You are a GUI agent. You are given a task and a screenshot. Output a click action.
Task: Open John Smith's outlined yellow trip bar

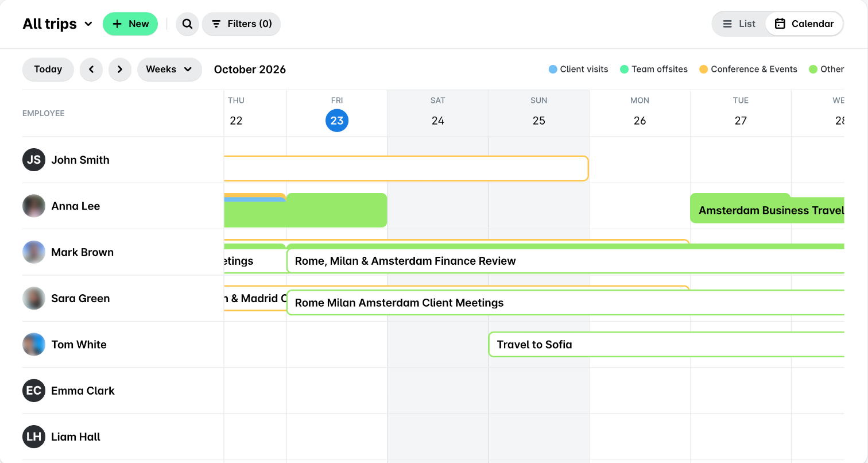[x=406, y=168]
